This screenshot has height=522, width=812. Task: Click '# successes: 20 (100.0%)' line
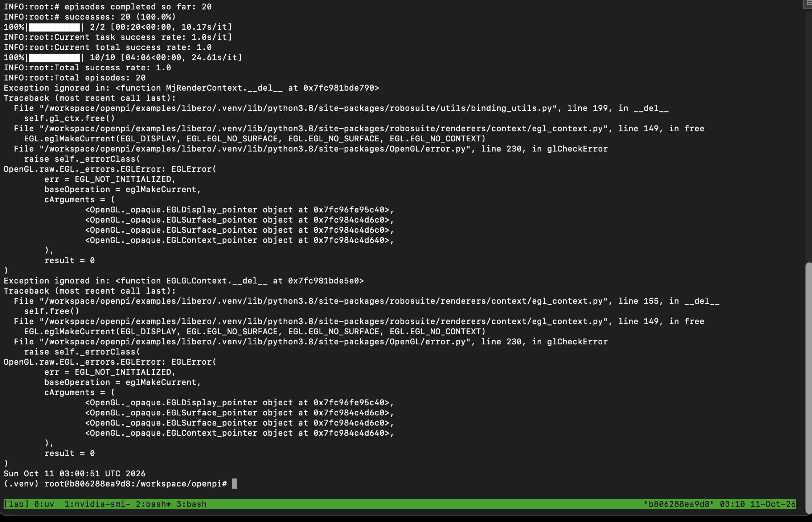click(90, 17)
